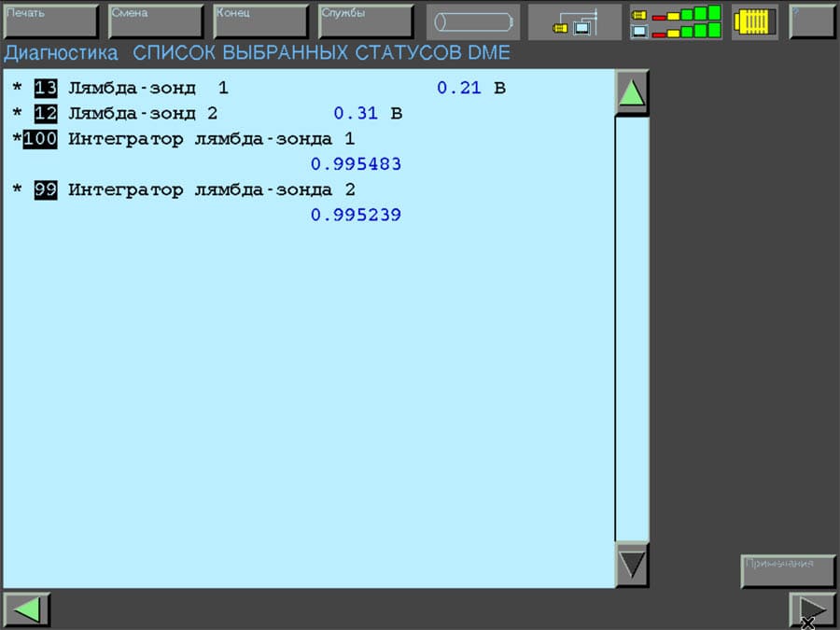Open the diagnostic connection status icon

tap(574, 21)
